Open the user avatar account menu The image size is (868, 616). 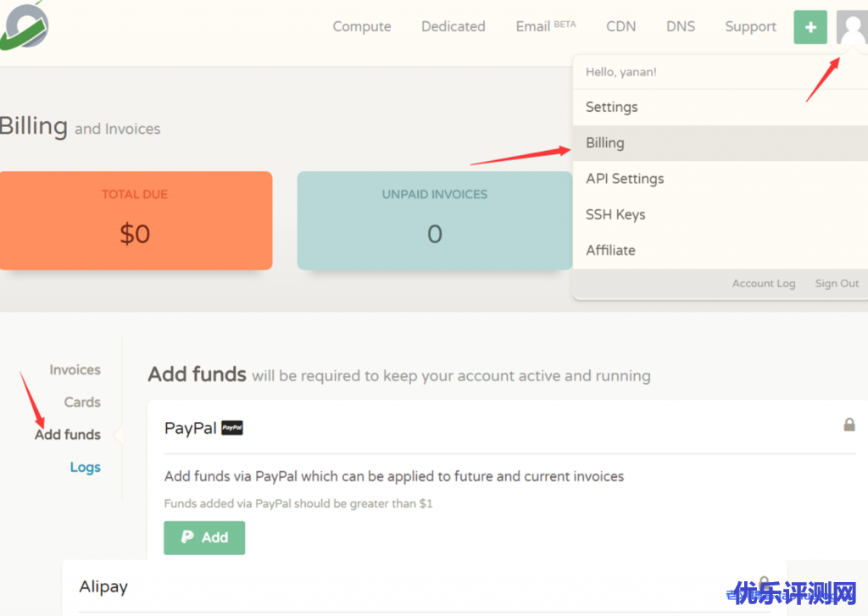pos(851,27)
